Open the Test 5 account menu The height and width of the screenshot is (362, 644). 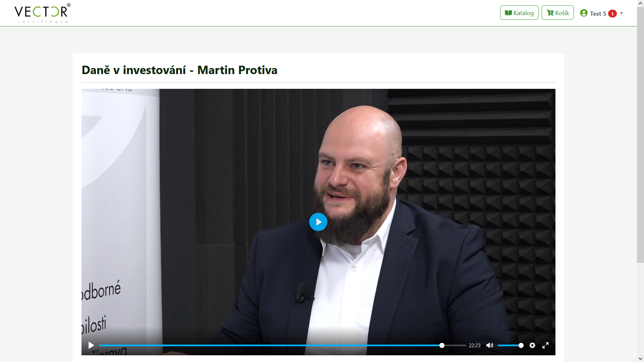click(x=602, y=13)
